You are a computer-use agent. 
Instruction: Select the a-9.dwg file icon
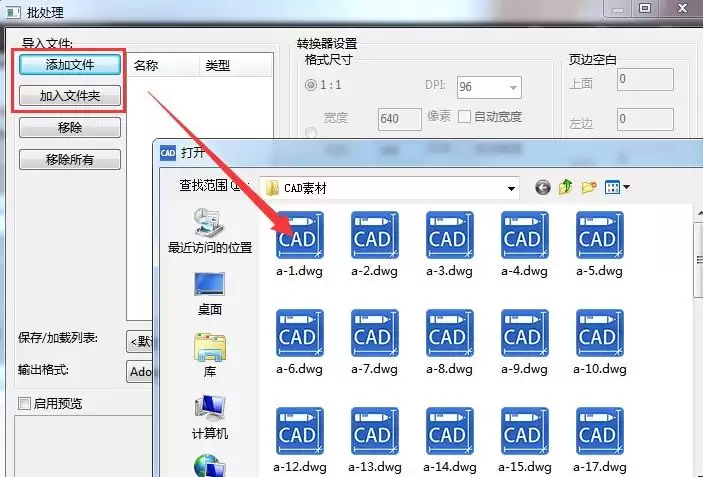click(525, 333)
